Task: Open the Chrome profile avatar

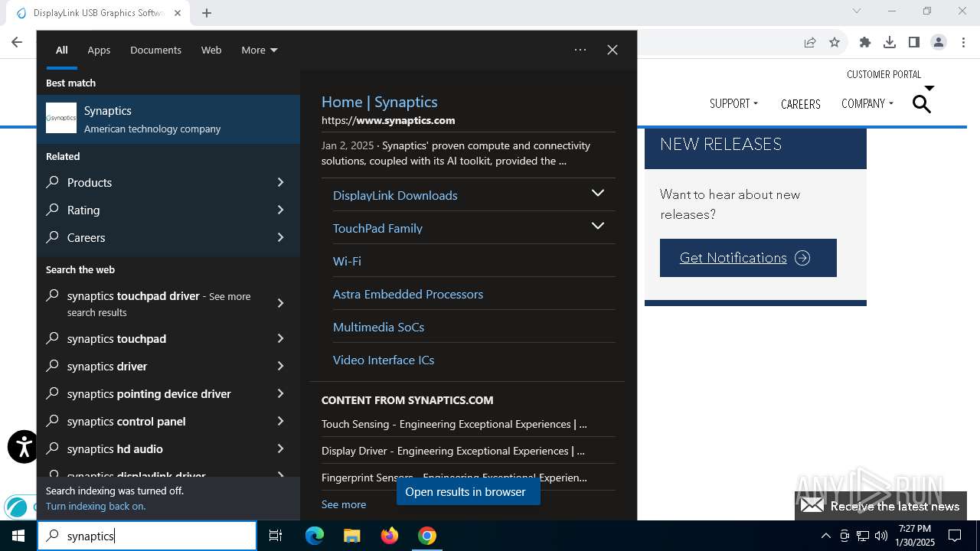Action: (x=939, y=43)
